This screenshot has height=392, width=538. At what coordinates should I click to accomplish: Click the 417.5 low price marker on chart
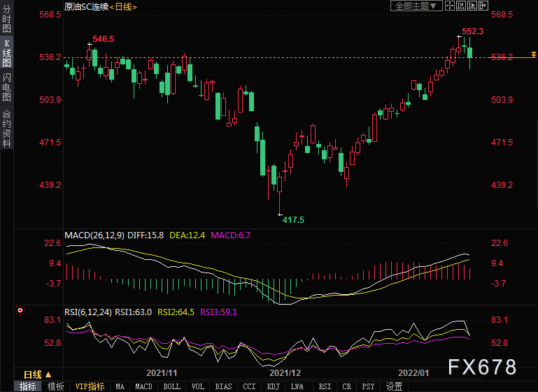pyautogui.click(x=293, y=219)
